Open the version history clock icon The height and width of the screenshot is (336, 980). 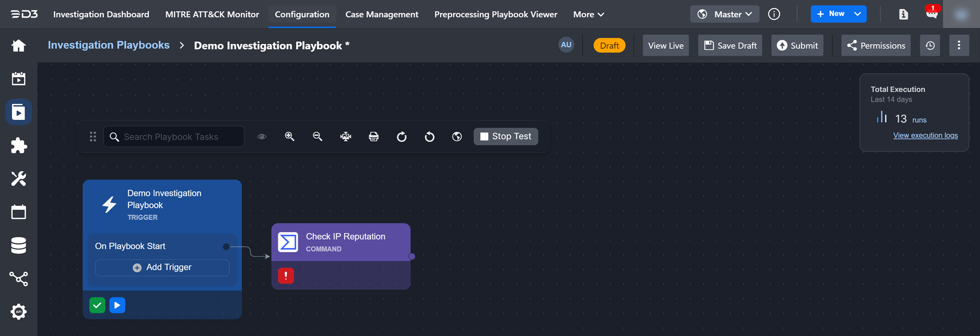930,46
